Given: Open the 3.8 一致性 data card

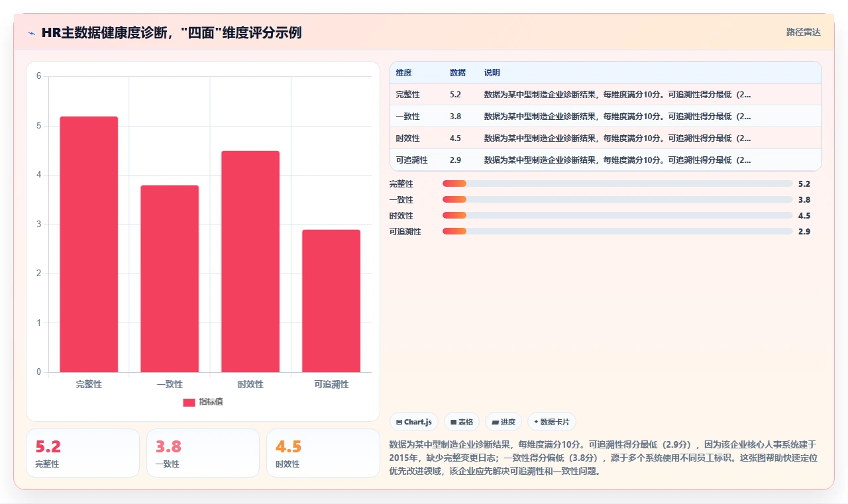Looking at the screenshot, I should point(203,453).
